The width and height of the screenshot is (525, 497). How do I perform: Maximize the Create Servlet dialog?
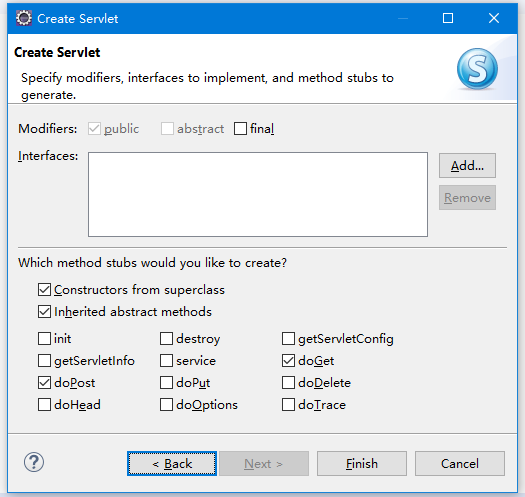click(448, 18)
